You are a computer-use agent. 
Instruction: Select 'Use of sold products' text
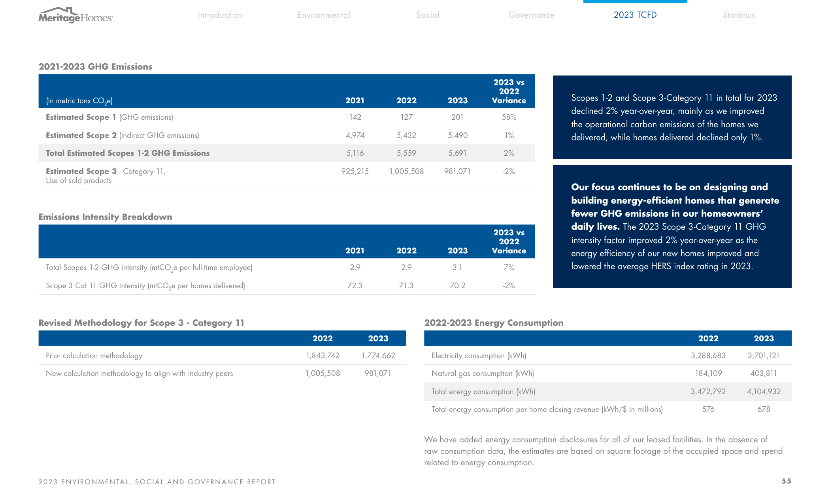tap(79, 181)
